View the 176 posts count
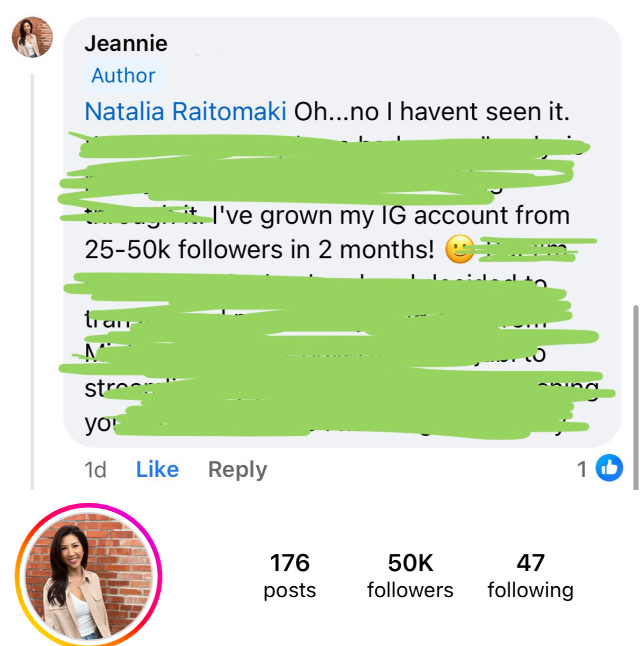The width and height of the screenshot is (644, 646). coord(289,576)
